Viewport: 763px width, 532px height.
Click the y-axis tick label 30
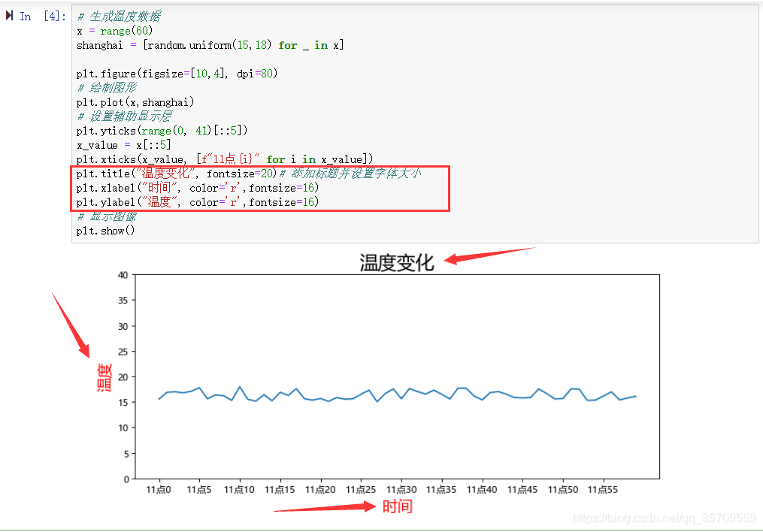123,326
